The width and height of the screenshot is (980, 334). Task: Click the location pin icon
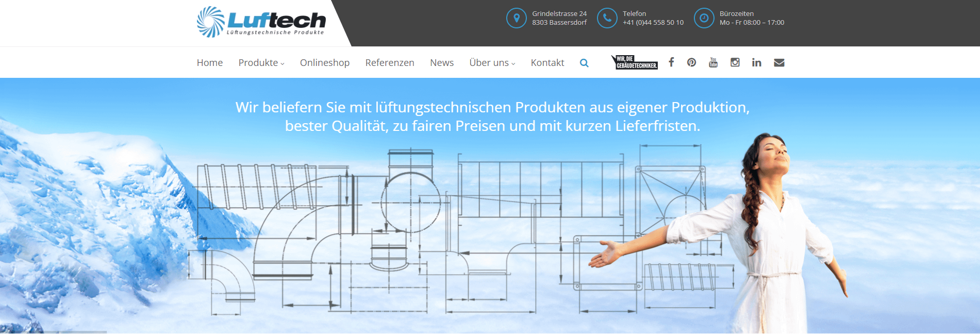click(516, 18)
